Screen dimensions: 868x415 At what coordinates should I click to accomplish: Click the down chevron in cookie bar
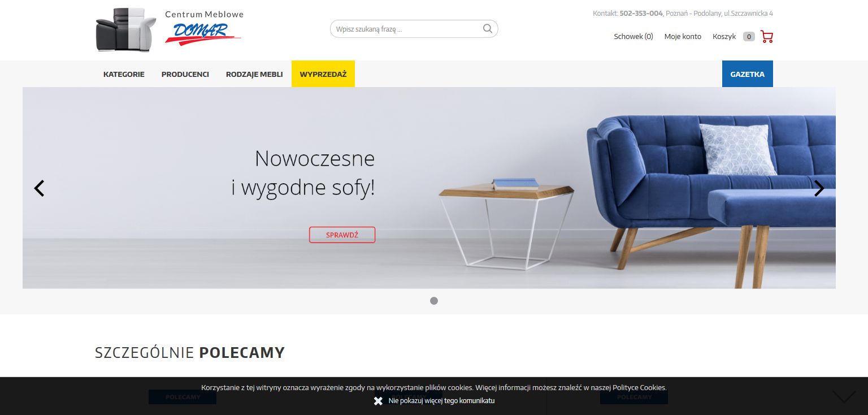coord(844,397)
